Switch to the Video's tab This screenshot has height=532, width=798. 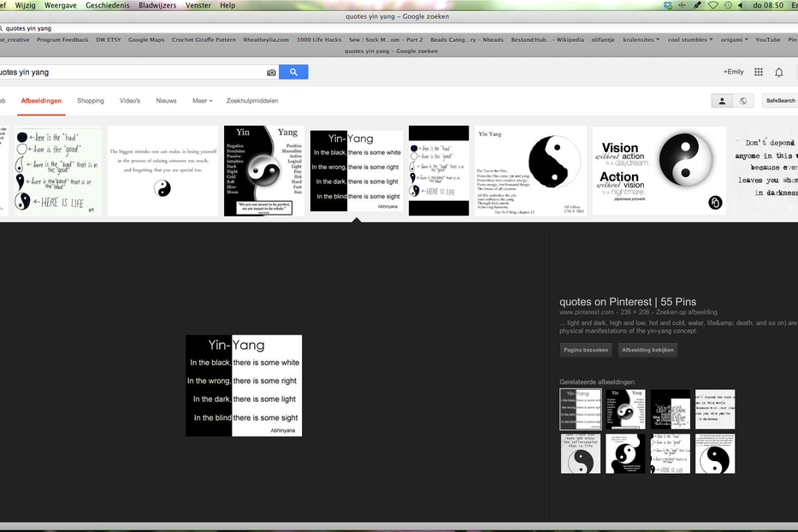click(x=130, y=101)
